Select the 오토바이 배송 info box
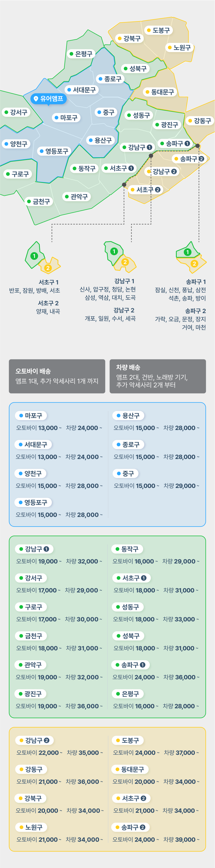Image resolution: width=215 pixels, height=868 pixels. [x=57, y=376]
